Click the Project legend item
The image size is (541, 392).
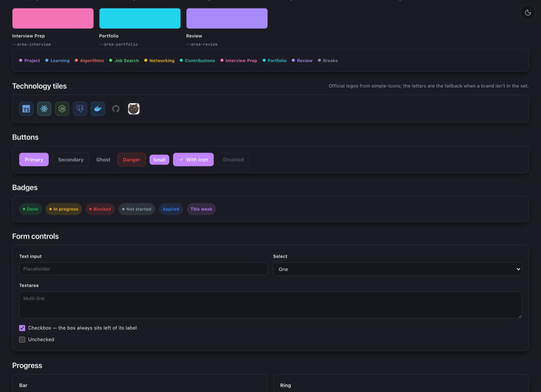tap(29, 60)
